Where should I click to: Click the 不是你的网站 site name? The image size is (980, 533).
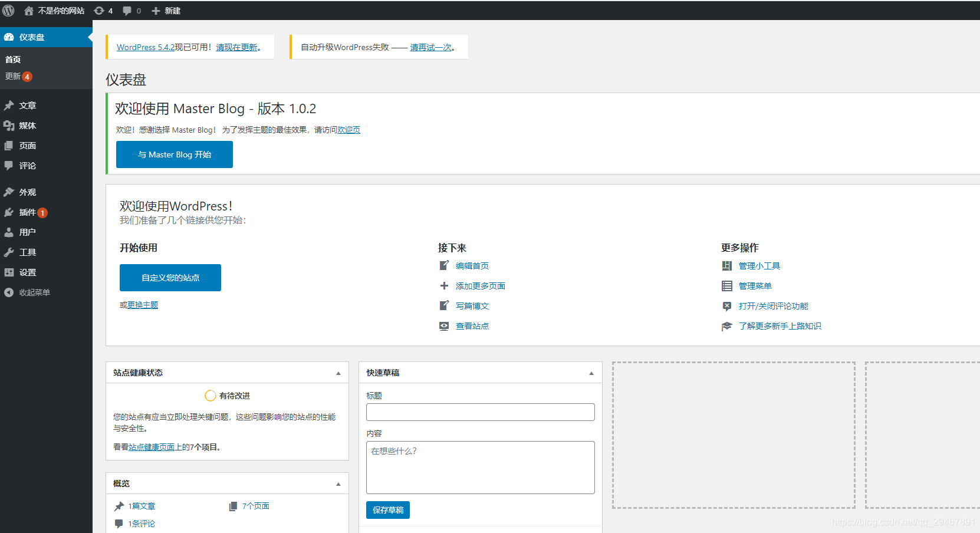coord(61,11)
